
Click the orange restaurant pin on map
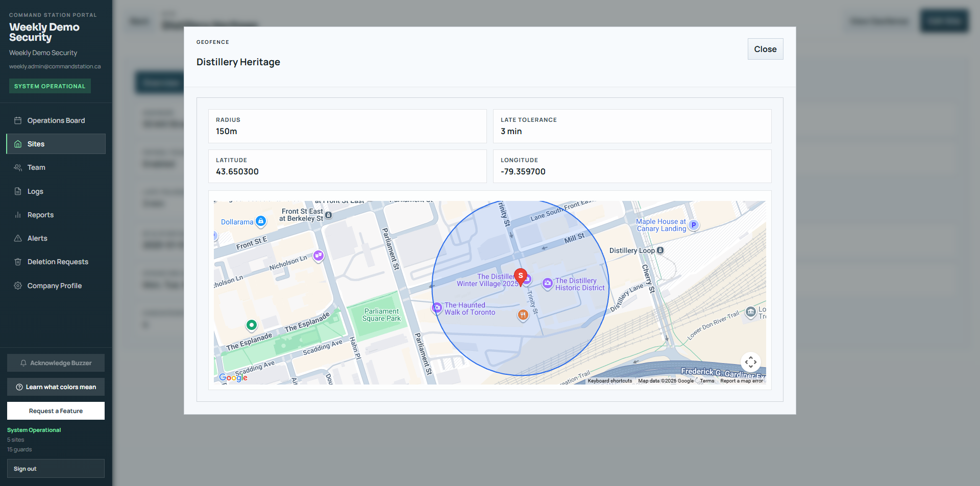point(523,315)
